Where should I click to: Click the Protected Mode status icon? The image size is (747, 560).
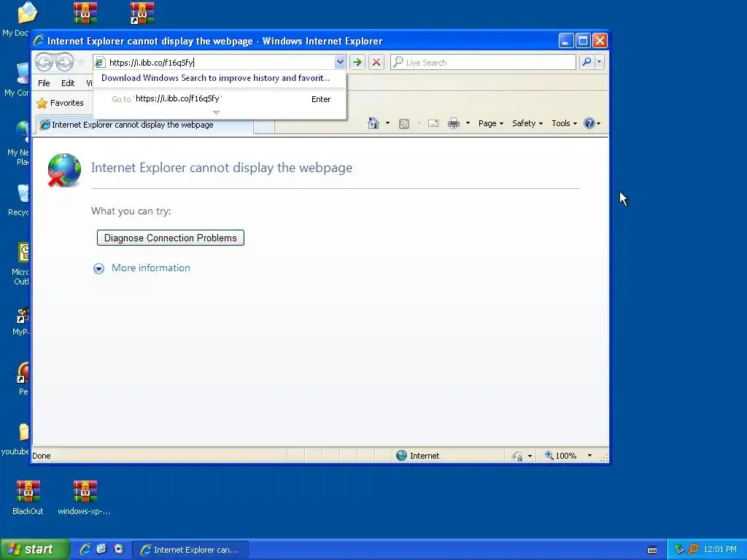coord(517,456)
